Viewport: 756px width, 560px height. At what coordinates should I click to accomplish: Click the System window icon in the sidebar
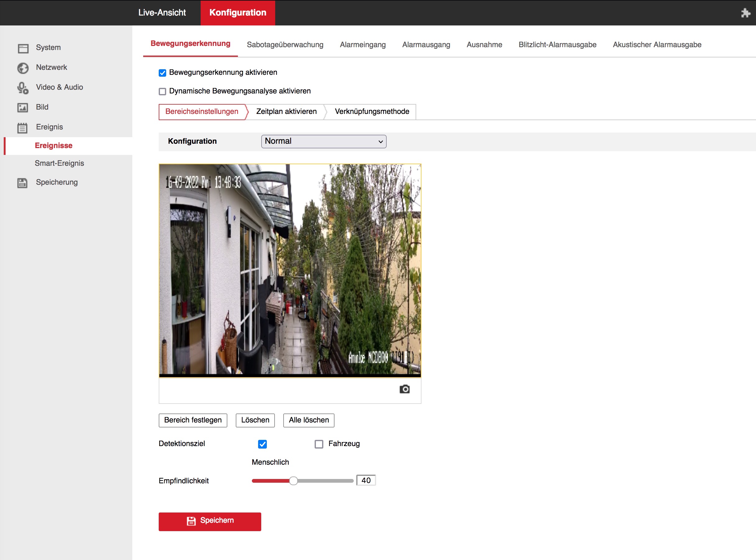[23, 48]
